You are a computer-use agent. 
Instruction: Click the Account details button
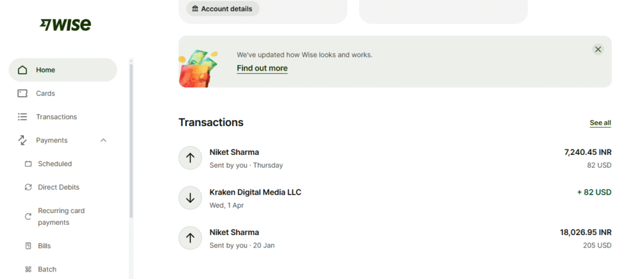[x=223, y=9]
